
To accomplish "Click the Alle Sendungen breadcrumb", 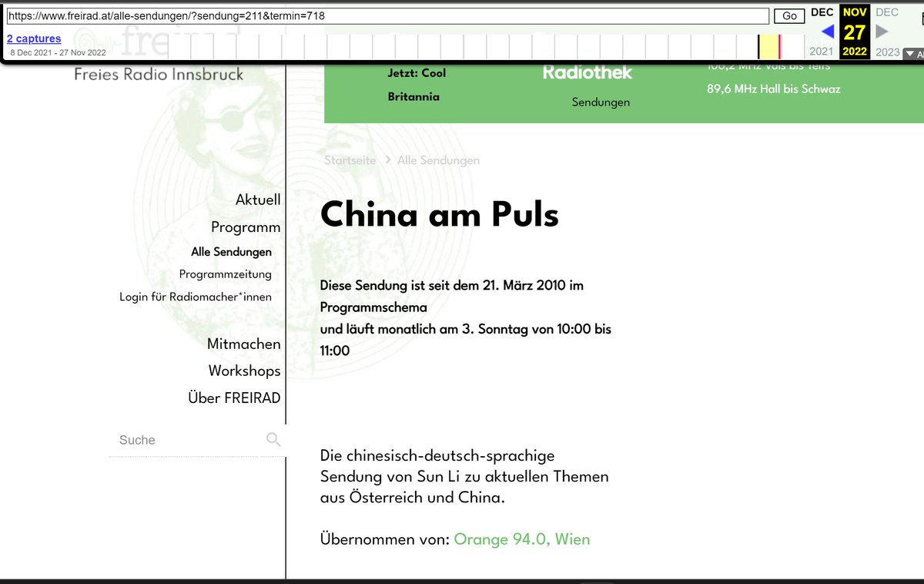I will click(x=438, y=160).
